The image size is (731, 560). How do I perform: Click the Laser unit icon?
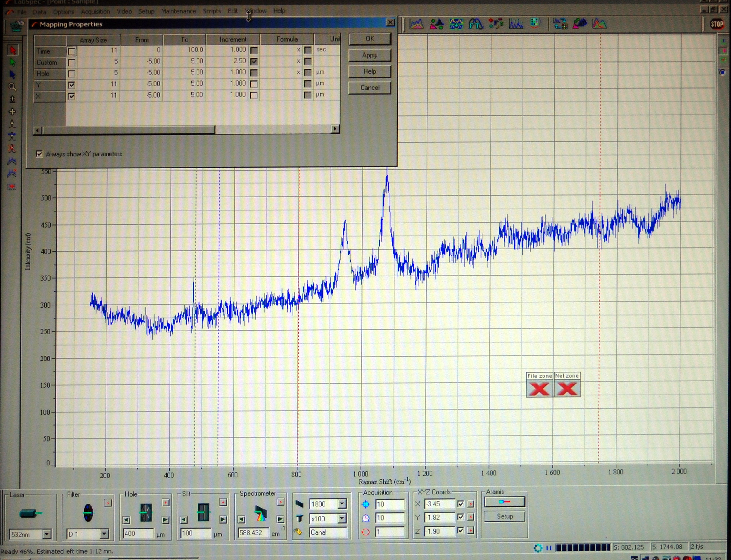(30, 513)
